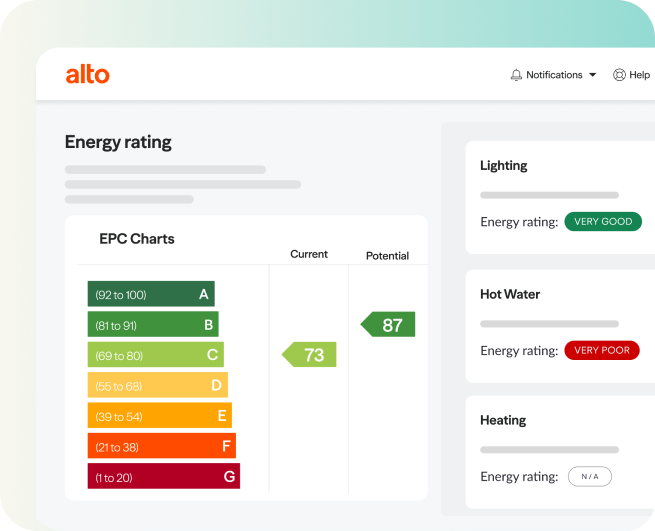The height and width of the screenshot is (531, 655).
Task: Click the VERY GOOD lighting rating badge
Action: (x=603, y=222)
